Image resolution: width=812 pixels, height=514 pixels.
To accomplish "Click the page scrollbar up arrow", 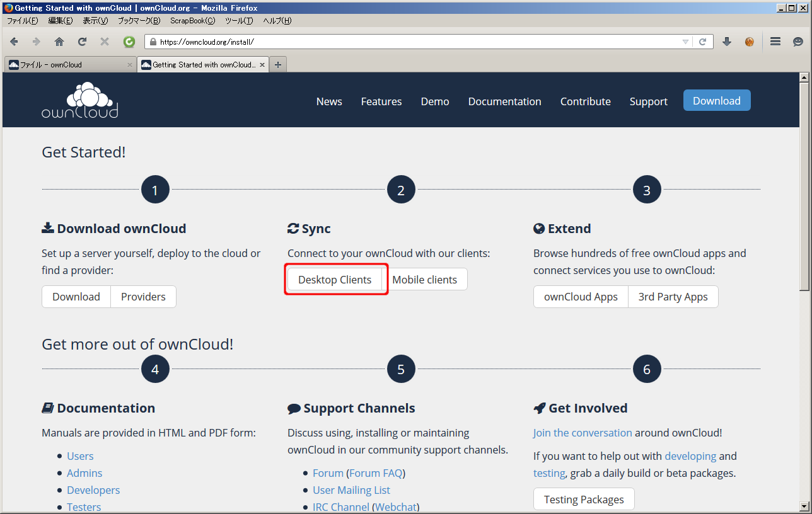I will pyautogui.click(x=804, y=77).
